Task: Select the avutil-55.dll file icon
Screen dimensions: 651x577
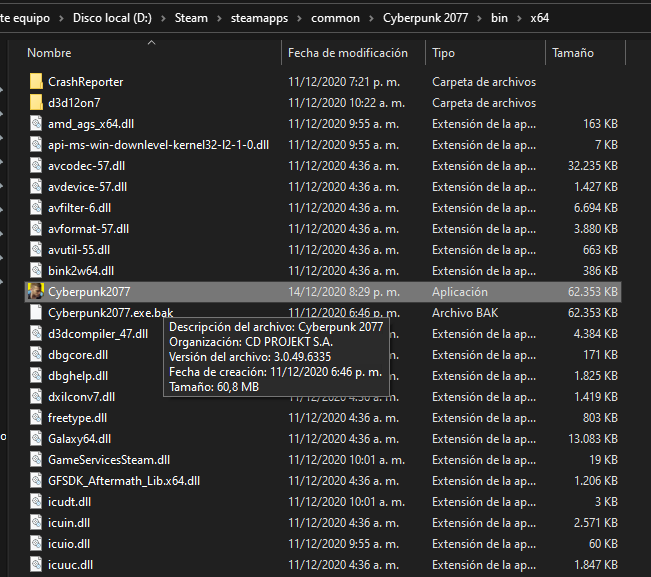Action: pyautogui.click(x=36, y=249)
